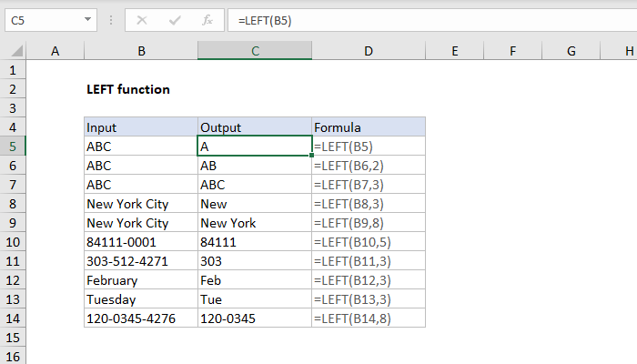Select column A header
637x364 pixels.
pyautogui.click(x=55, y=52)
